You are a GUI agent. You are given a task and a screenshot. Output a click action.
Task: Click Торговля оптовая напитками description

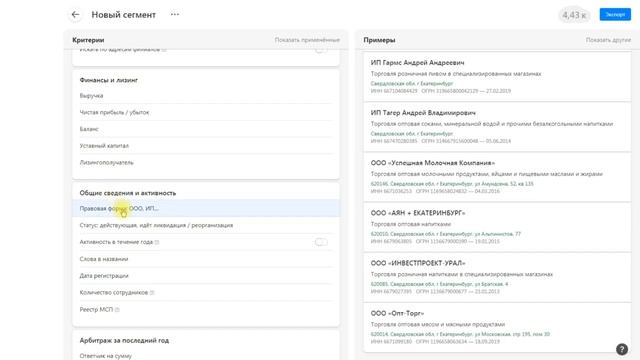(x=411, y=224)
